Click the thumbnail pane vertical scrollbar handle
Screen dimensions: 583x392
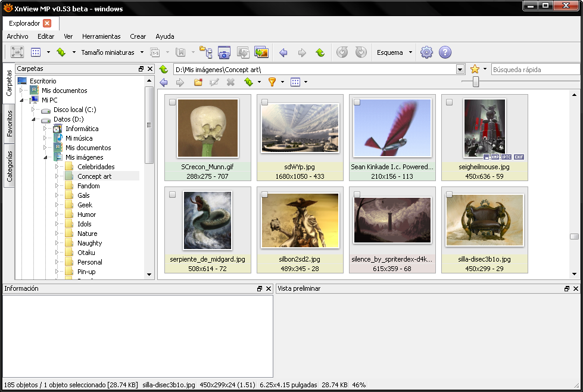[574, 237]
